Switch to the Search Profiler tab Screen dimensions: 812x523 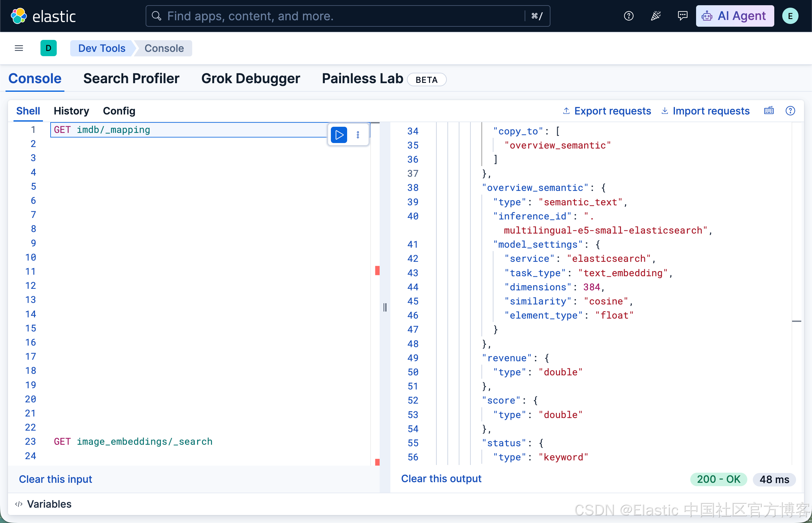tap(131, 79)
